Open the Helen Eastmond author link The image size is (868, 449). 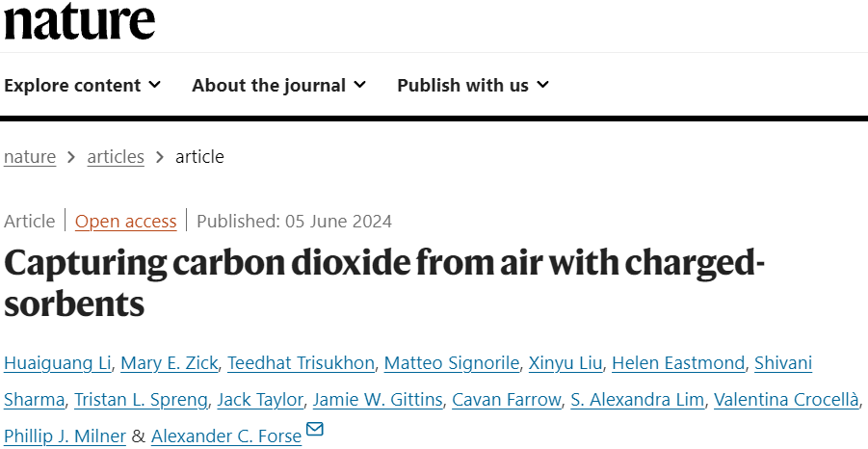(678, 363)
